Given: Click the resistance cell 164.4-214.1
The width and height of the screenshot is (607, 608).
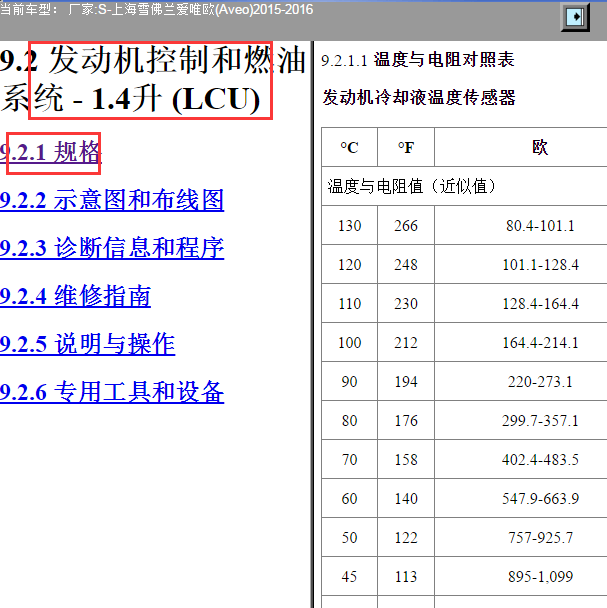Looking at the screenshot, I should click(521, 343).
